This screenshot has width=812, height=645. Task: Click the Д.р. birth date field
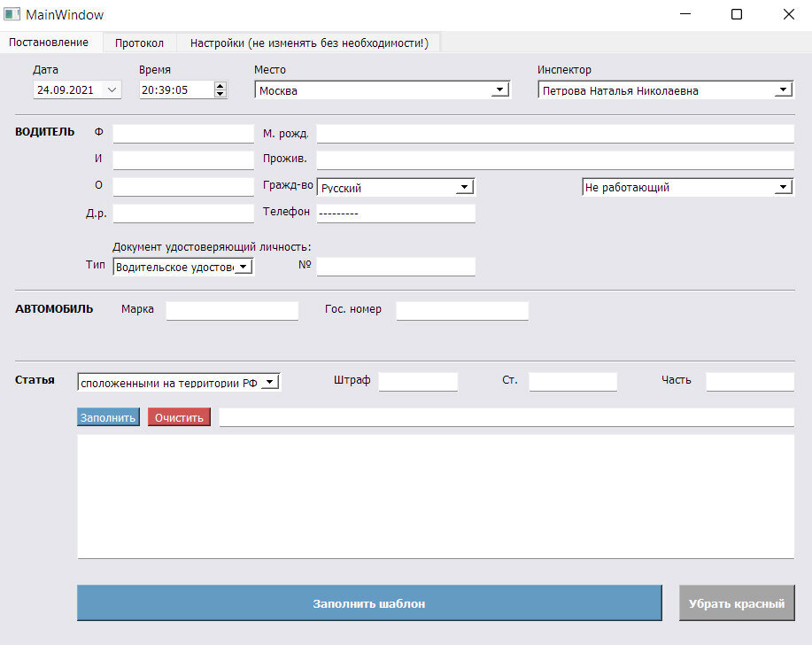[x=183, y=214]
